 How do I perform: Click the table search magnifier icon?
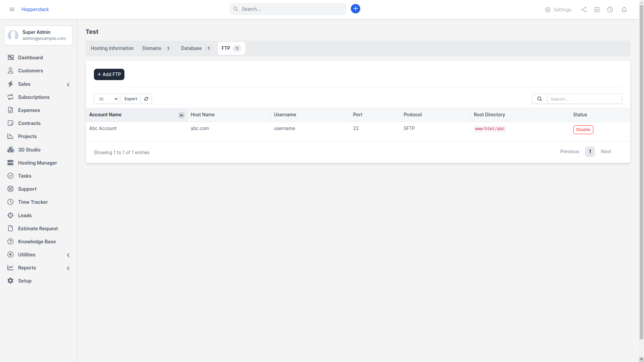(539, 99)
